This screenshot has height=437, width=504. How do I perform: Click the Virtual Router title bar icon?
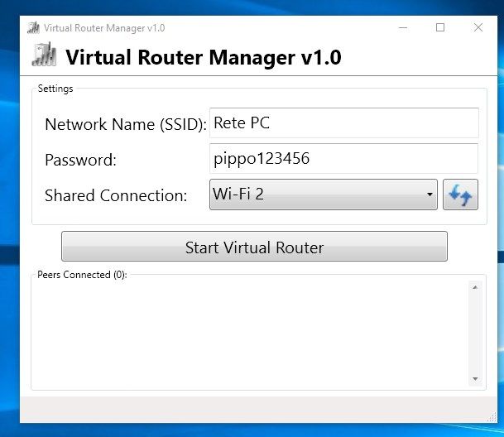tap(33, 28)
